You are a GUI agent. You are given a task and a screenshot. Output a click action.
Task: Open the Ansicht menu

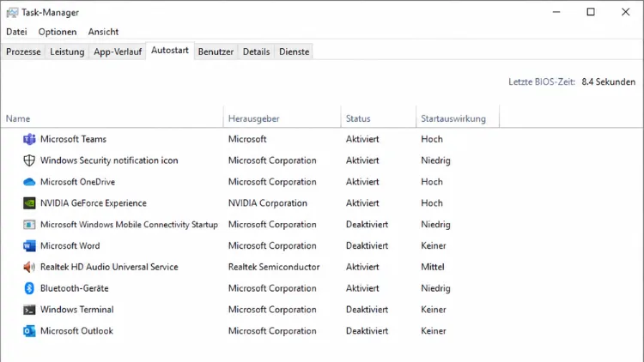click(103, 32)
